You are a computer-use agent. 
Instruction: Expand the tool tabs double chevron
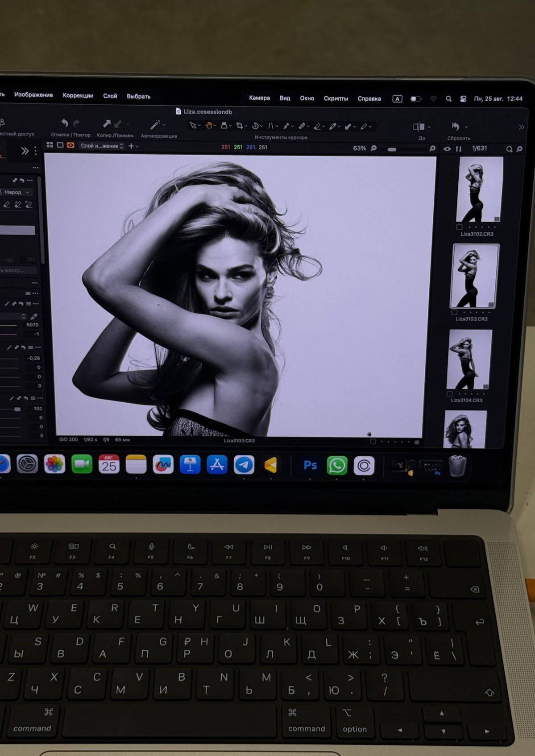[x=25, y=151]
